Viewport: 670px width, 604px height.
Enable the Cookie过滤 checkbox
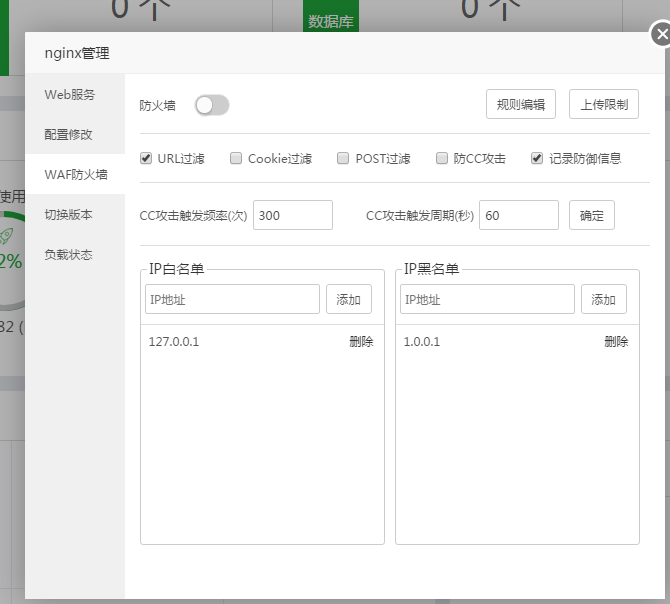tap(236, 158)
